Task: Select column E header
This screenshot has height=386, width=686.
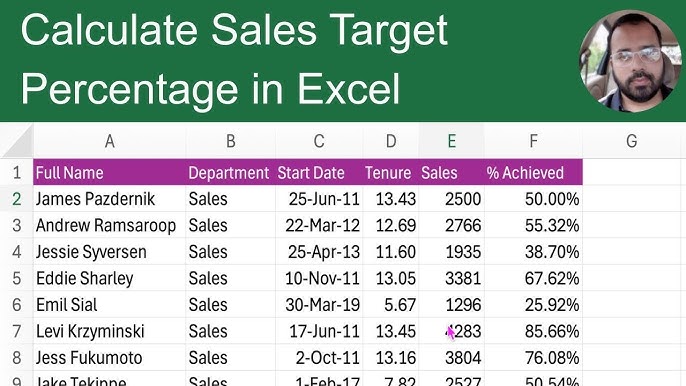Action: click(x=452, y=141)
